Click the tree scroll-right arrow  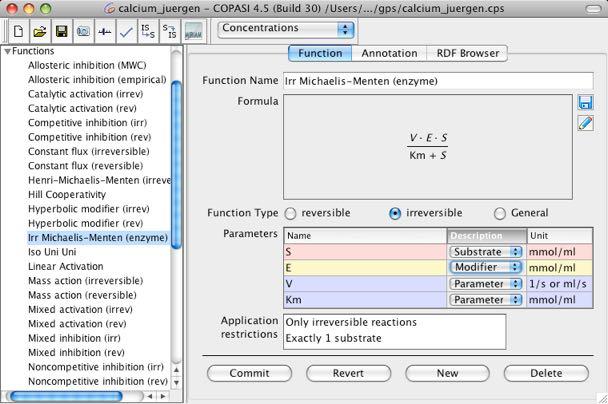pyautogui.click(x=163, y=396)
